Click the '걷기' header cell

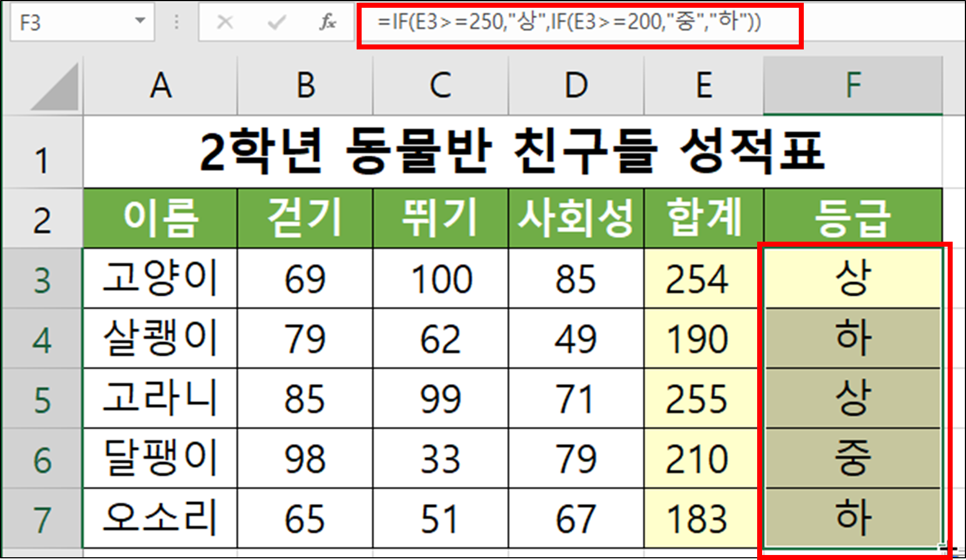(305, 218)
